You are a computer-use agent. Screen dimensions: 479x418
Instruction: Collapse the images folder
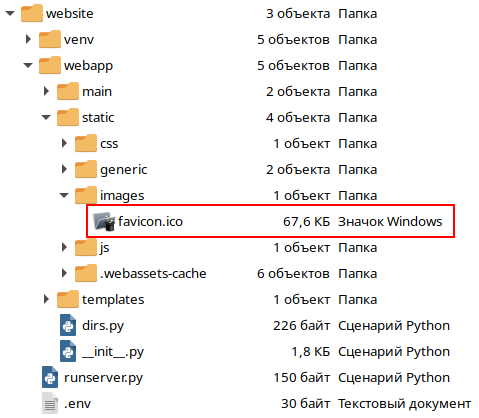click(x=64, y=195)
